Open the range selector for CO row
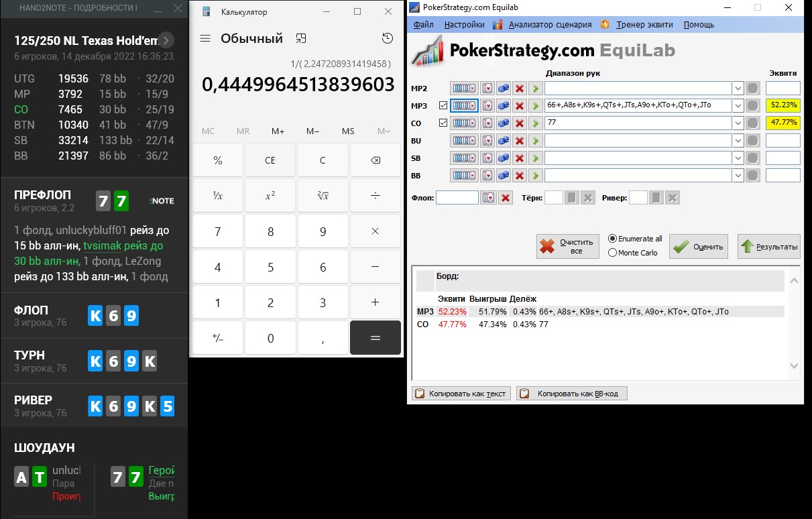The height and width of the screenshot is (519, 812). point(464,123)
